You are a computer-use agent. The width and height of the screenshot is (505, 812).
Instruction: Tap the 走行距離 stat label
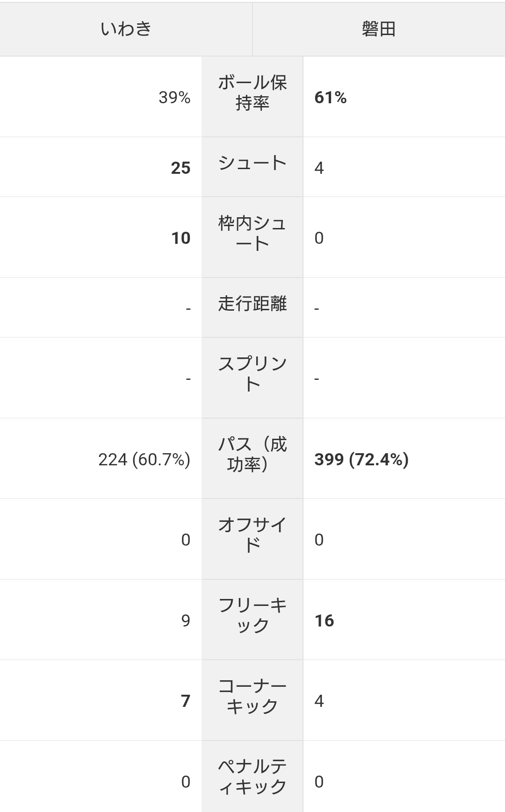[x=252, y=304]
